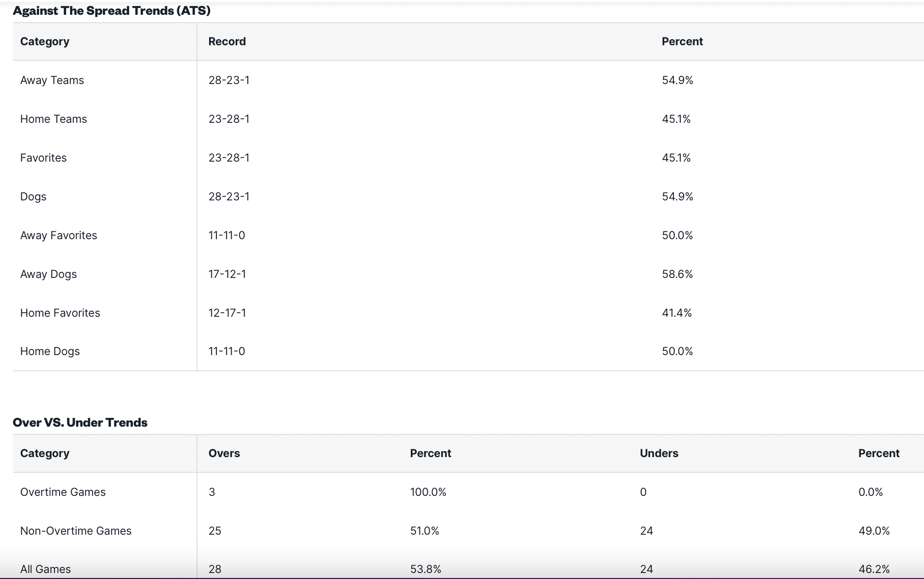Image resolution: width=924 pixels, height=579 pixels.
Task: Select the Over VS. Under Trends heading
Action: point(80,422)
